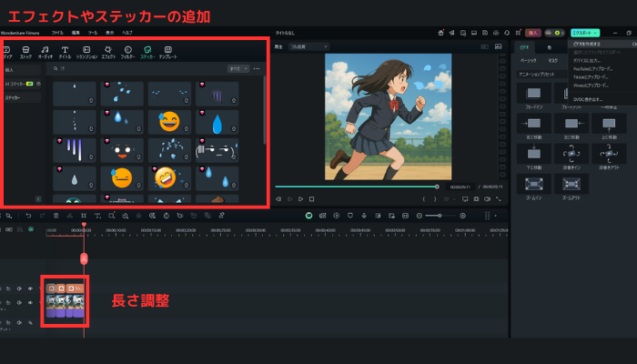The width and height of the screenshot is (637, 364).
Task: Open the オーディオ (Audio) tab
Action: point(45,53)
